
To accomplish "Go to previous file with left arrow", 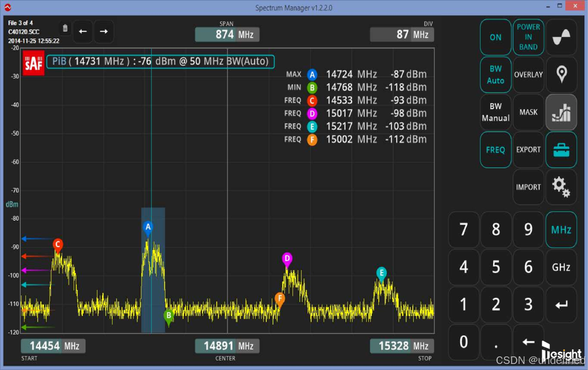I will tap(83, 32).
